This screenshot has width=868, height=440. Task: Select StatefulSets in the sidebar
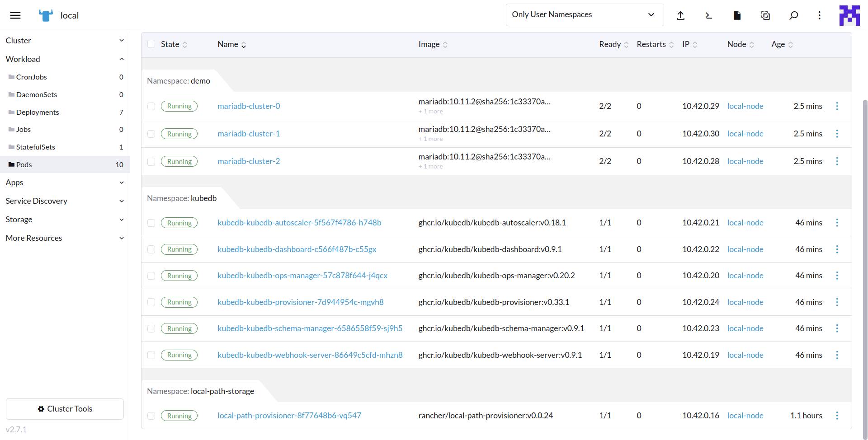tap(36, 147)
